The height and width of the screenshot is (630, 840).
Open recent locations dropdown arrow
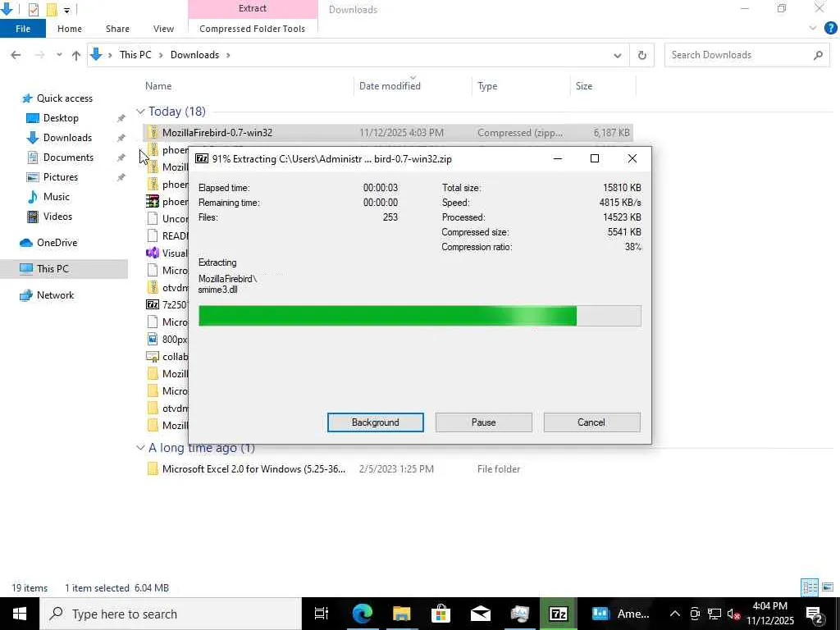pos(59,55)
